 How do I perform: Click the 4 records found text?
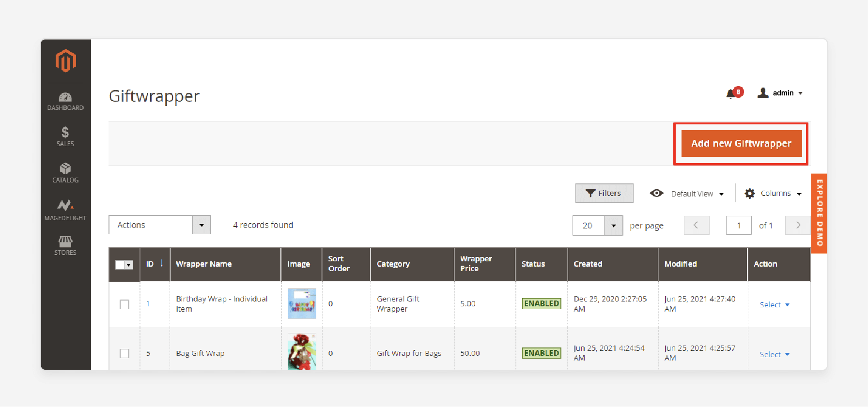click(263, 225)
